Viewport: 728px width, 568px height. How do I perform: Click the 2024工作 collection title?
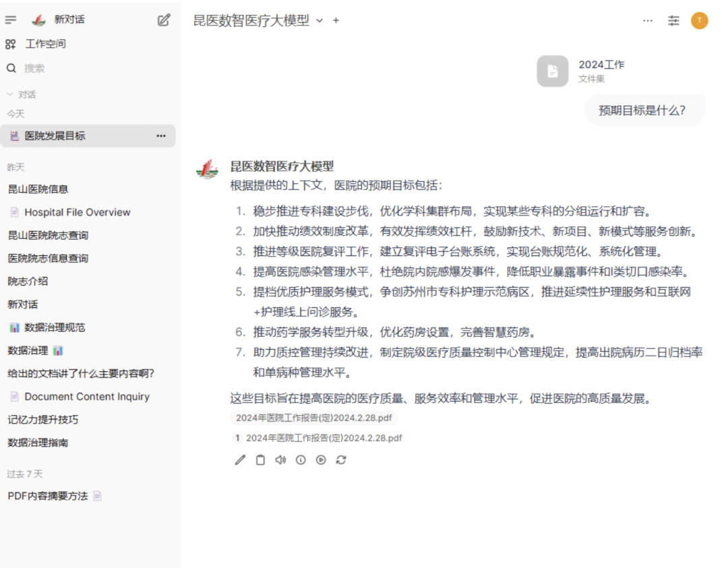pos(601,65)
